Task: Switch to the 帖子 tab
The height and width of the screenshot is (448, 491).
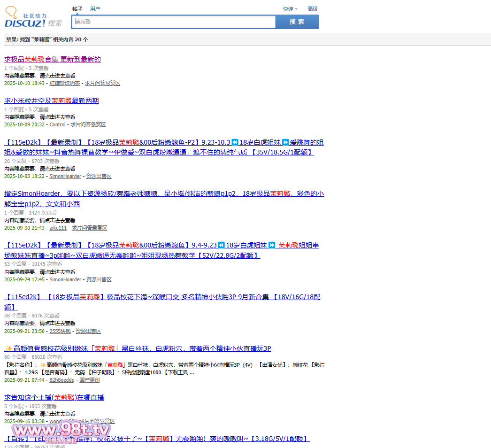Action: (77, 9)
